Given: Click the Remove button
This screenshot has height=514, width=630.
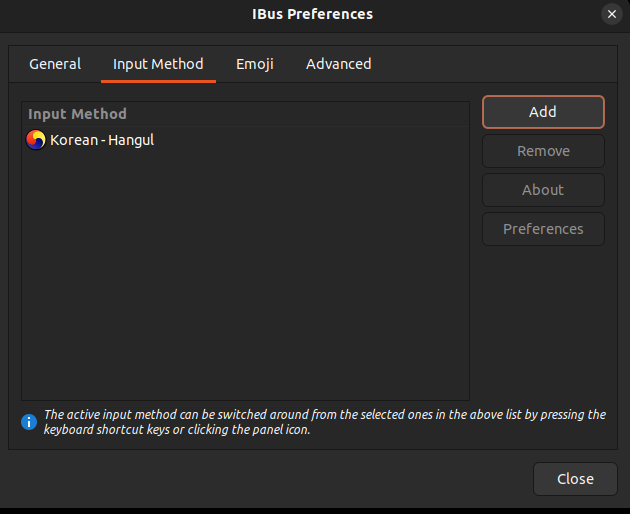Looking at the screenshot, I should [x=543, y=151].
